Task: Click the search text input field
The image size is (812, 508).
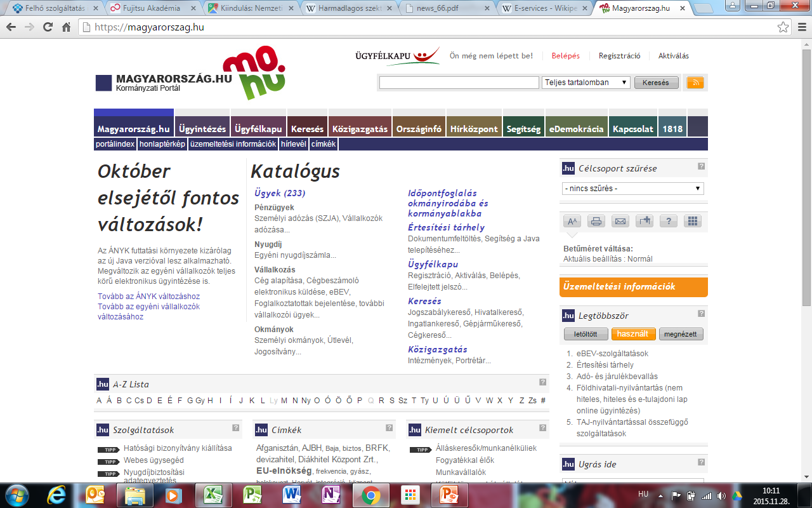Action: 459,83
